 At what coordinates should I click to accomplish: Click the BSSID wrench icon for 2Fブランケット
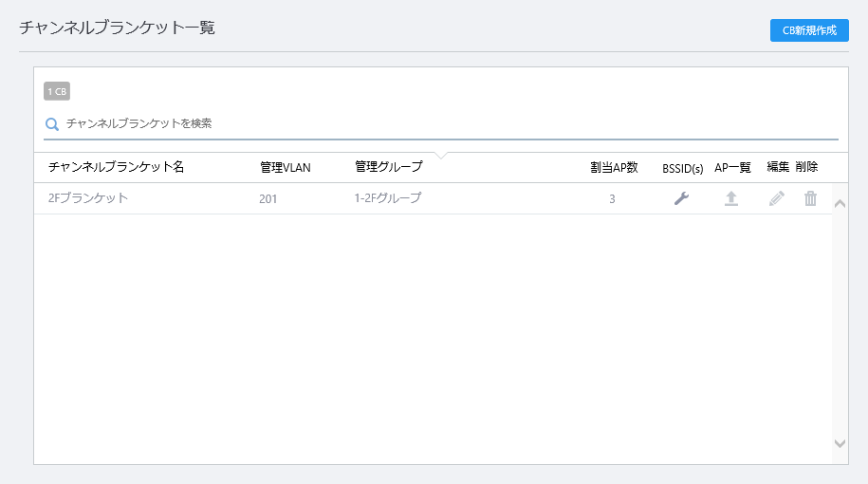pos(681,198)
